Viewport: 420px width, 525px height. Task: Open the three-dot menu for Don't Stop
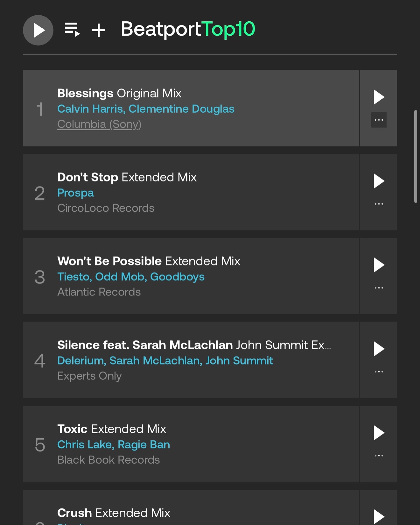[x=379, y=204]
